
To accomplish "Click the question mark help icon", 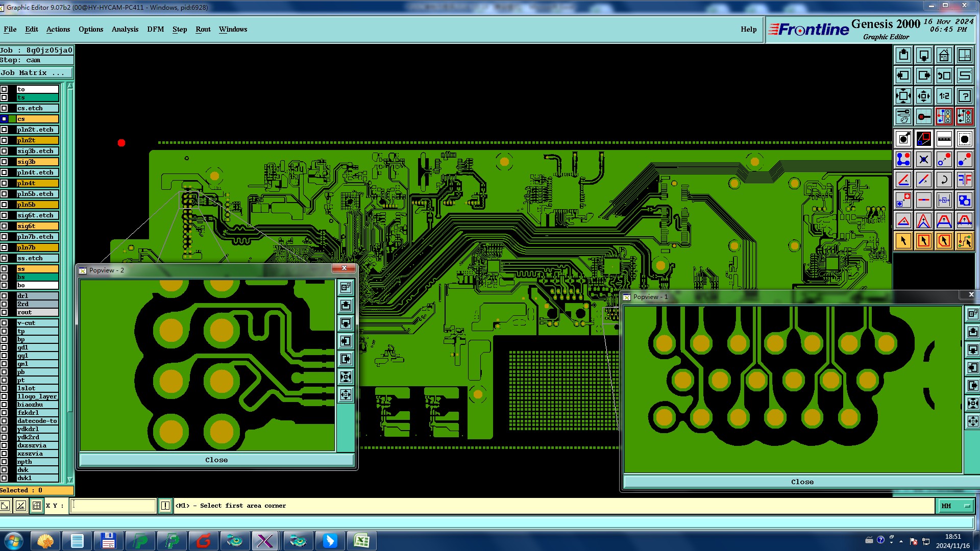I will tap(964, 96).
